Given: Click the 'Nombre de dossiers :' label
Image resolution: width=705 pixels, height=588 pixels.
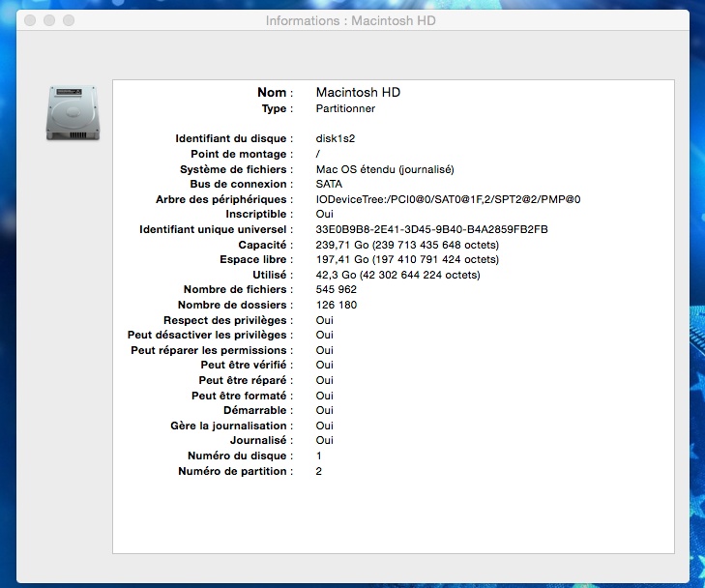Looking at the screenshot, I should 236,305.
